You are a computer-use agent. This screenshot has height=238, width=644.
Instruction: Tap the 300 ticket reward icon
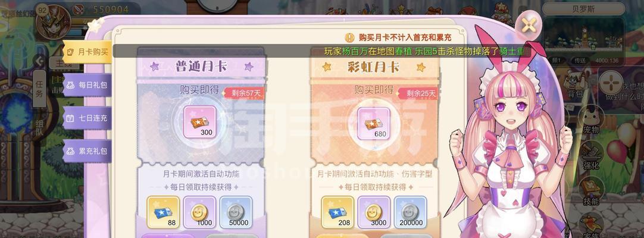click(x=199, y=122)
